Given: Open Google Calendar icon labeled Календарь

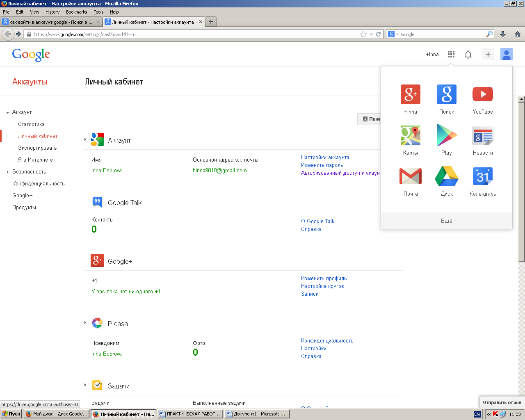Looking at the screenshot, I should pos(483,176).
